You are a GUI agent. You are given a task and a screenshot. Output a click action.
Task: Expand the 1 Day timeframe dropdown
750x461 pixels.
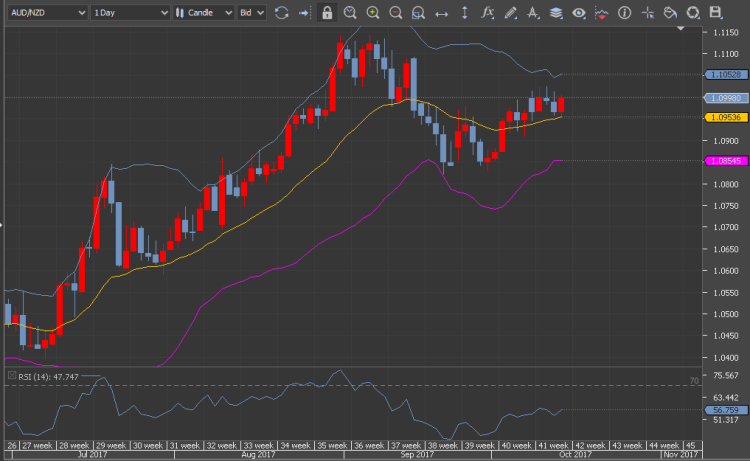click(127, 13)
